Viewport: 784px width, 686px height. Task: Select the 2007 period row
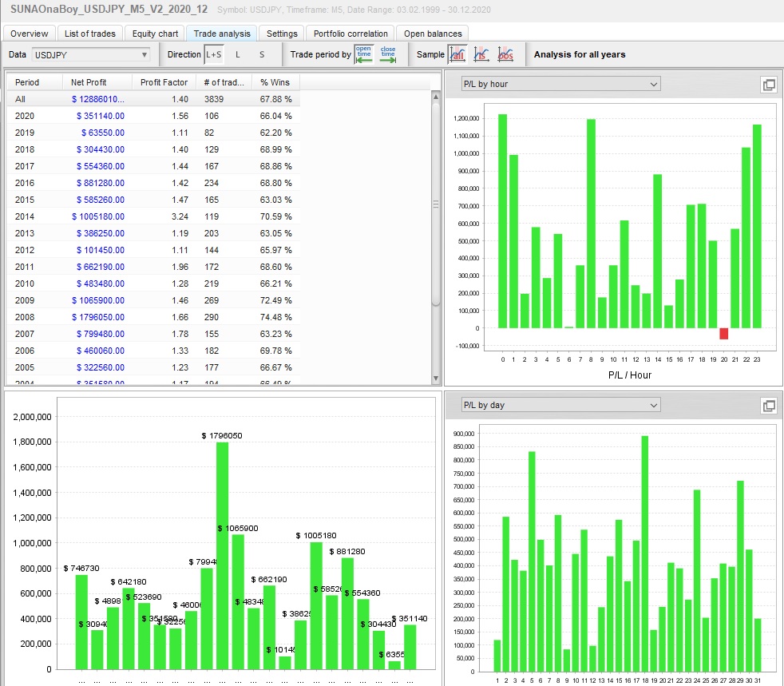pyautogui.click(x=153, y=334)
